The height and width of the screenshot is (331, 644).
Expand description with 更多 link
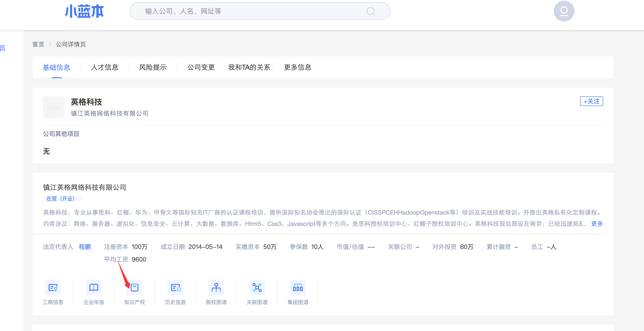597,224
